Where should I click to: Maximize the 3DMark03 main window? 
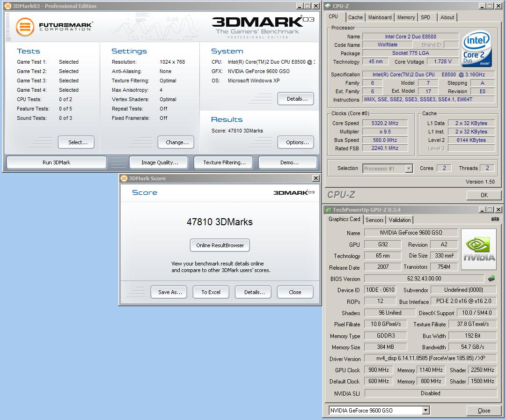(x=308, y=6)
